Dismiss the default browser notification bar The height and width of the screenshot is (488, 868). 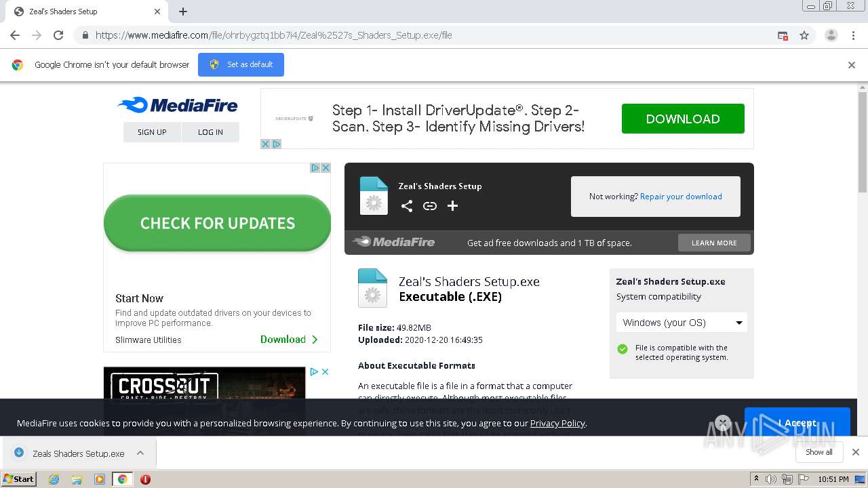tap(852, 65)
